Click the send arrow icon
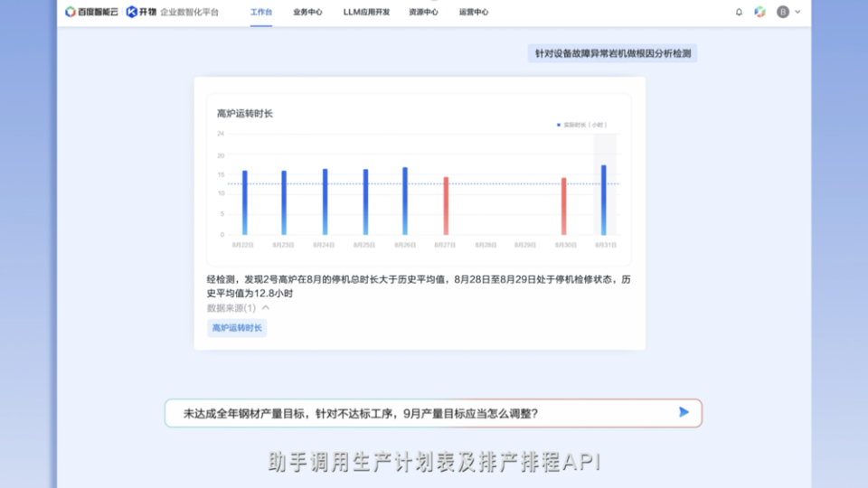This screenshot has height=488, width=868. 684,412
